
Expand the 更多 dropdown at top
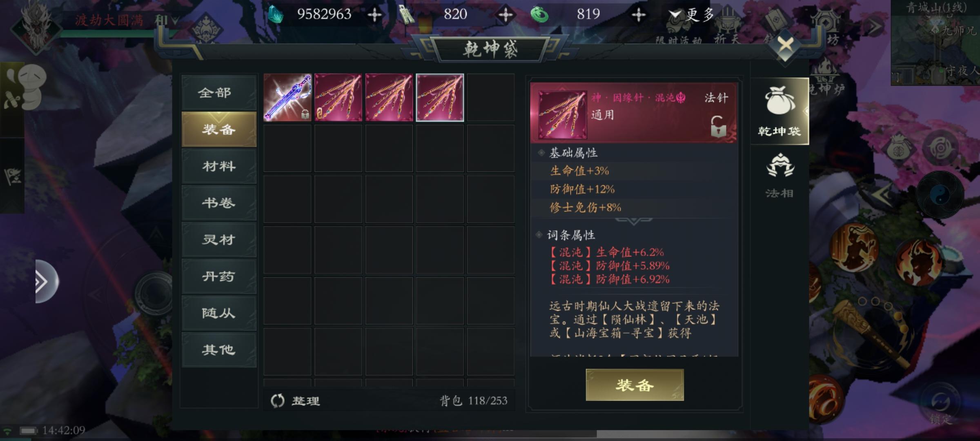point(692,15)
